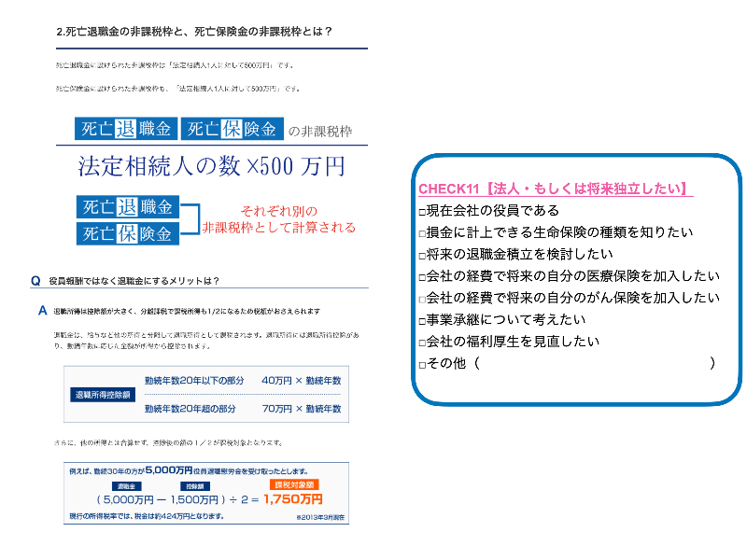Check the 会社の福利厚生を見直したい checkbox
Image resolution: width=747 pixels, height=560 pixels.
(x=423, y=342)
